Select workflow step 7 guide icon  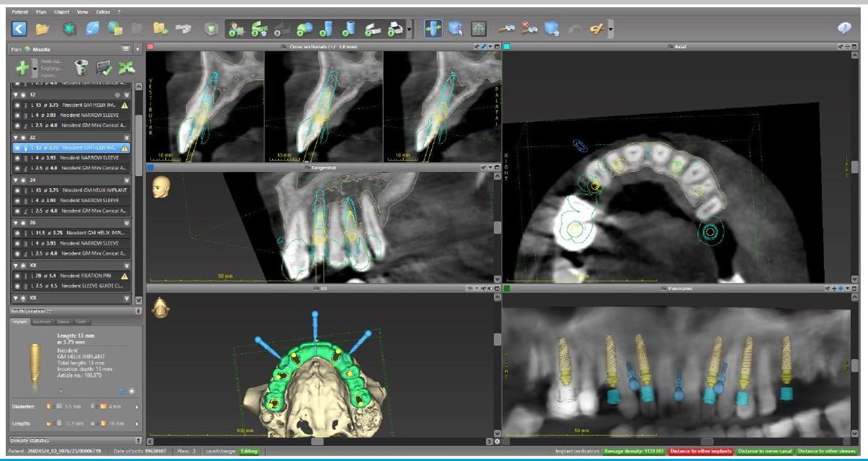372,28
